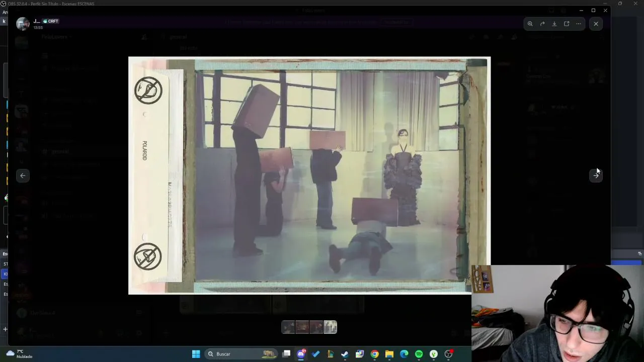Open the weather widget showing 7°C Nublado
The width and height of the screenshot is (644, 362).
tap(19, 354)
